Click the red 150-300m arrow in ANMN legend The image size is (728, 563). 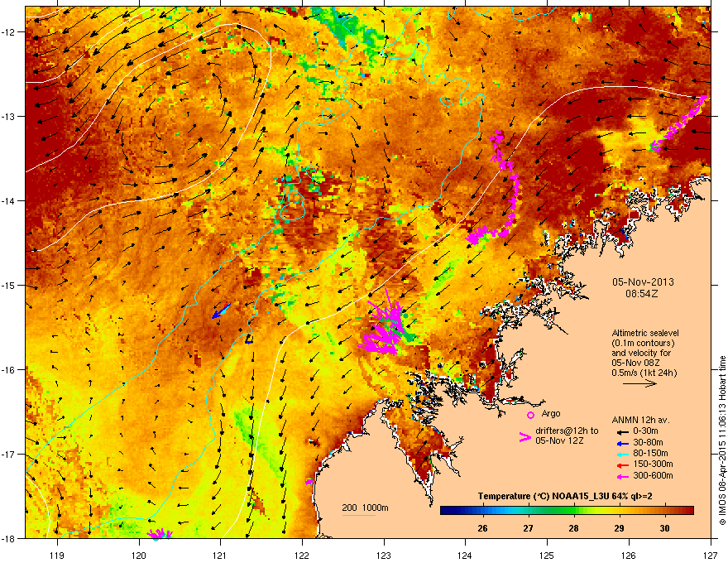pos(622,465)
